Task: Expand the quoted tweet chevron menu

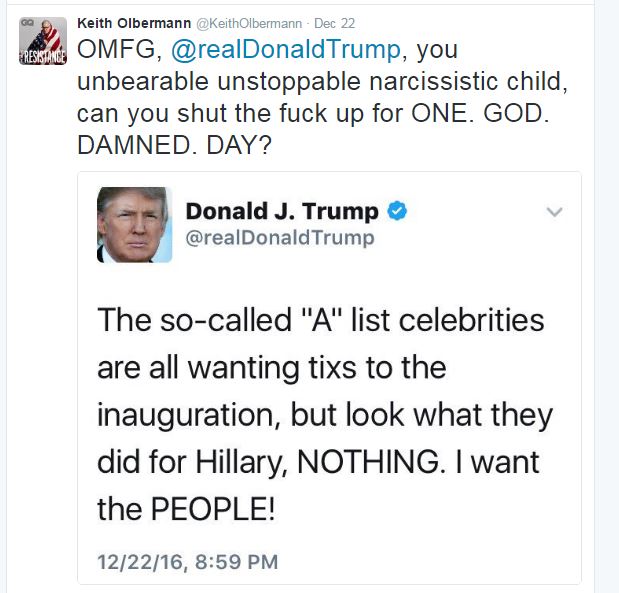Action: [x=554, y=212]
